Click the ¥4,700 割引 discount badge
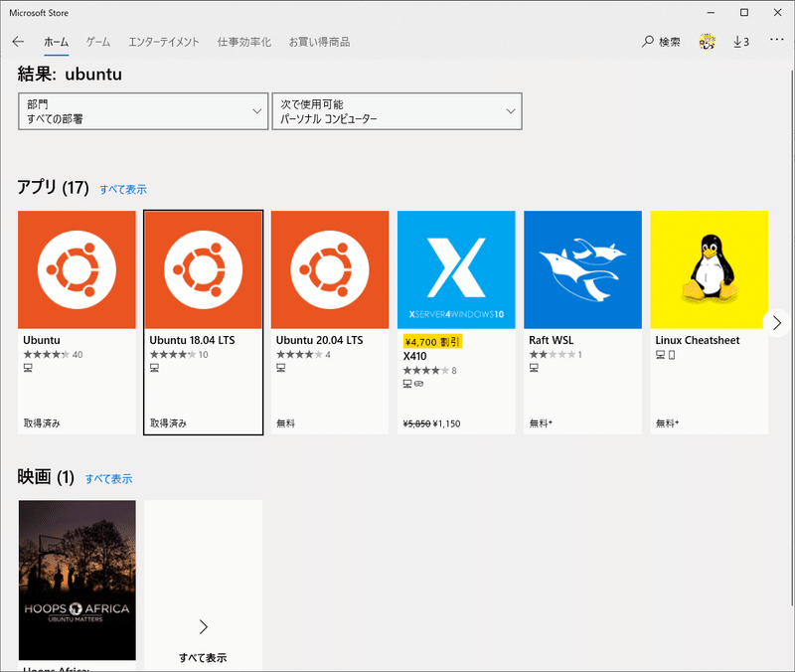The height and width of the screenshot is (672, 795). pyautogui.click(x=432, y=342)
